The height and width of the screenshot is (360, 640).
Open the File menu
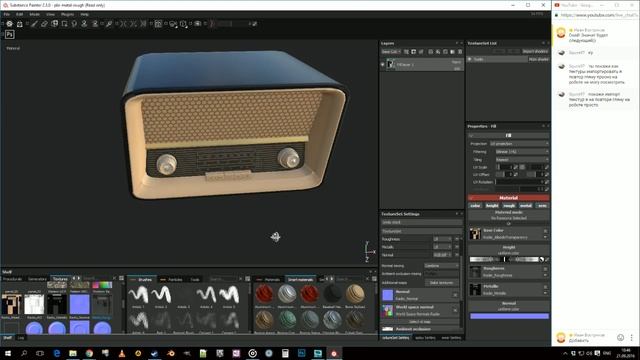pyautogui.click(x=7, y=14)
